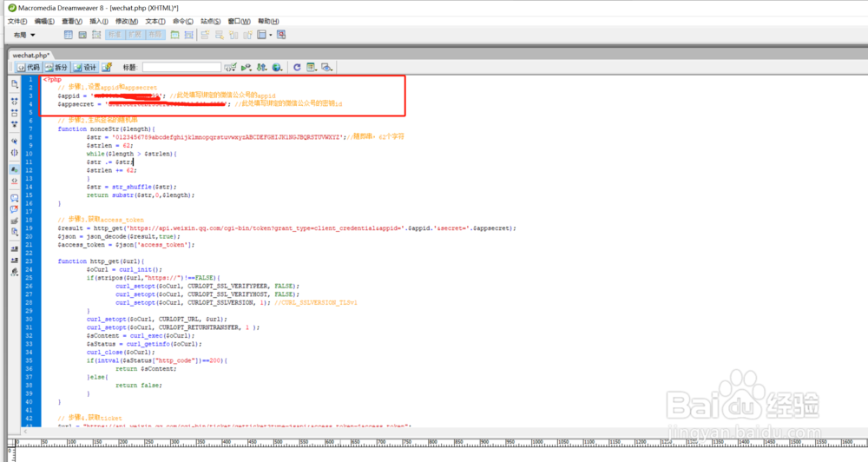
Task: Open the 命令(C) menu
Action: click(182, 21)
